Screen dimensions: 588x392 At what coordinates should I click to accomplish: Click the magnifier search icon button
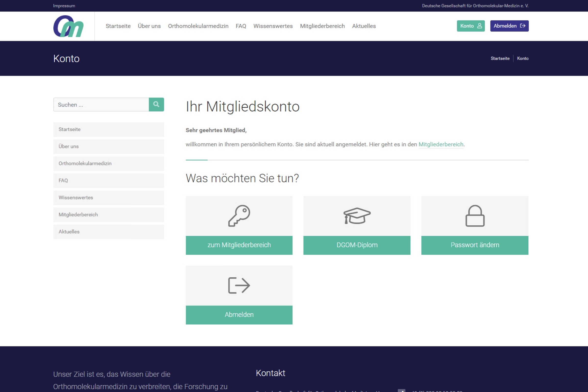click(156, 105)
